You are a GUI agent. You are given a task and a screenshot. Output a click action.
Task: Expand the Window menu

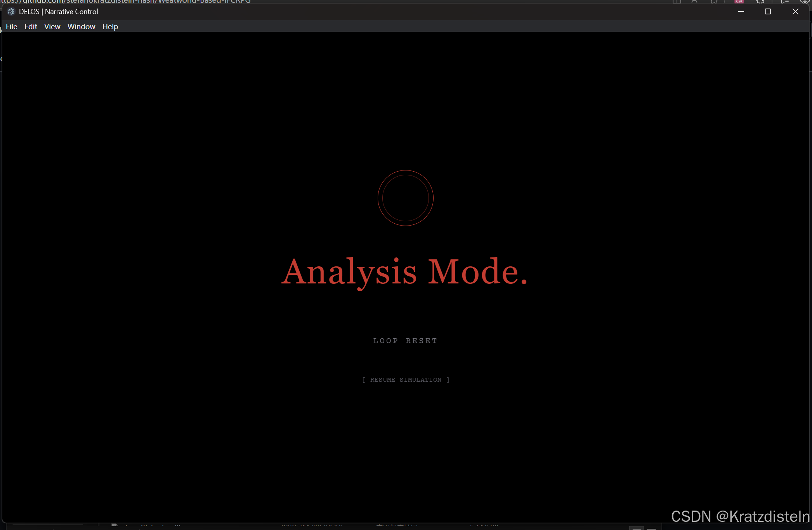[x=81, y=26]
